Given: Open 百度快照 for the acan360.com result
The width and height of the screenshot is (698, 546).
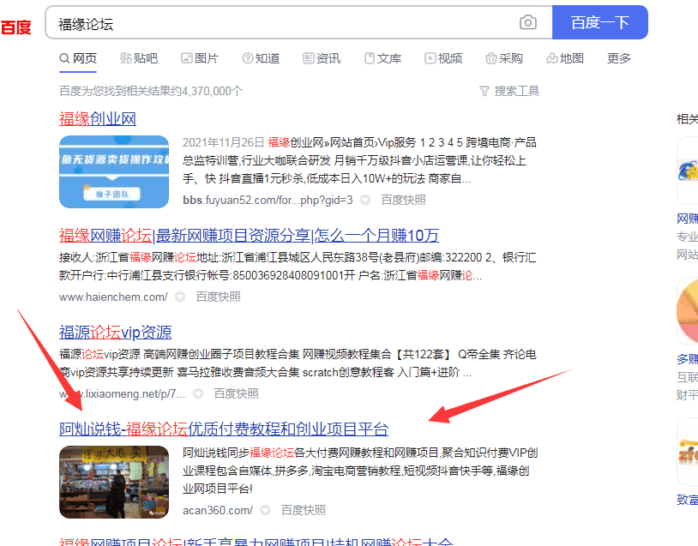Looking at the screenshot, I should tap(304, 510).
